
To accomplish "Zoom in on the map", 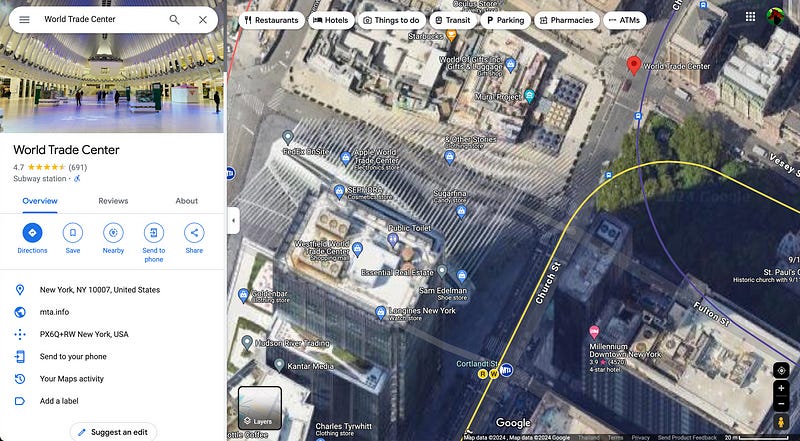I will (781, 388).
